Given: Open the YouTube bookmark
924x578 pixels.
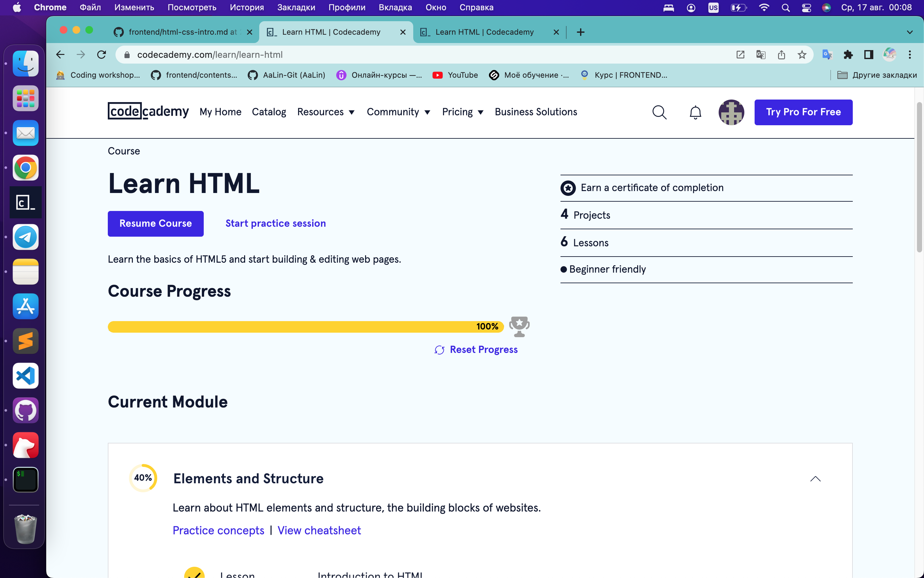Looking at the screenshot, I should [x=455, y=75].
